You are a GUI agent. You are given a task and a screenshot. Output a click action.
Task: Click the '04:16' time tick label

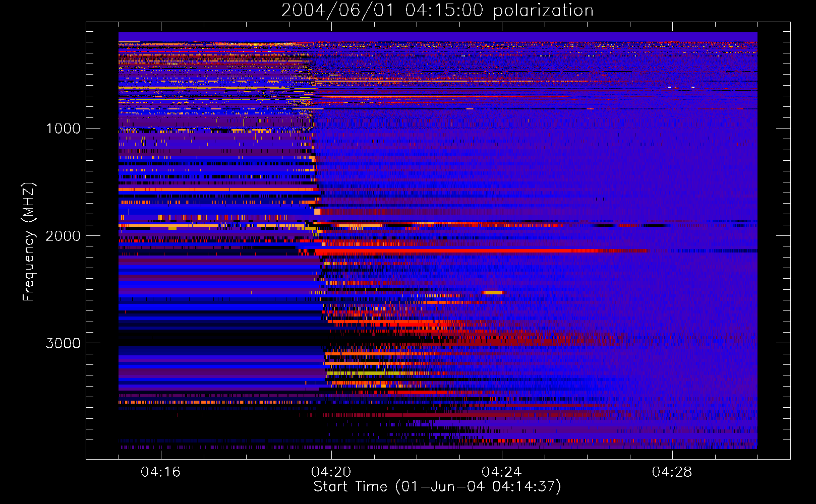[x=161, y=472]
